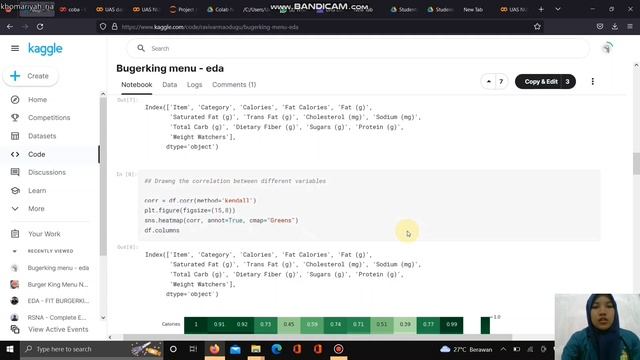Viewport: 640px width, 360px height.
Task: Open the Firefox taskbar icon
Action: 215,349
